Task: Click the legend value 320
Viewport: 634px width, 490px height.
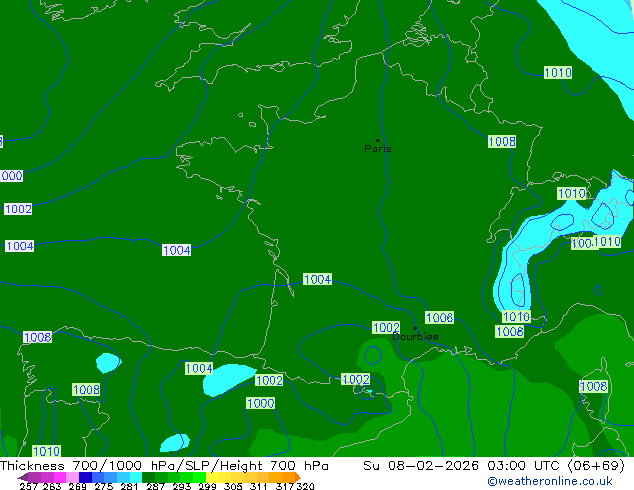Action: pyautogui.click(x=305, y=486)
